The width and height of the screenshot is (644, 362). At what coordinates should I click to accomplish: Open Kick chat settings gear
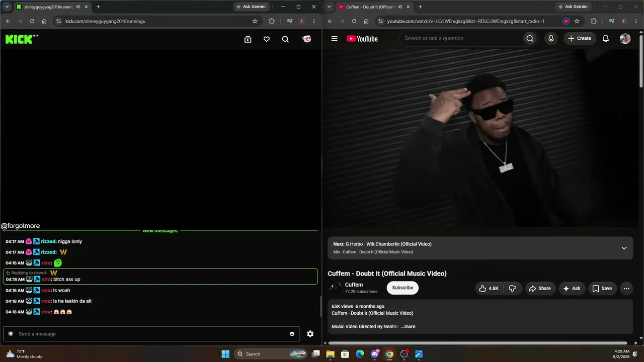pos(310,334)
